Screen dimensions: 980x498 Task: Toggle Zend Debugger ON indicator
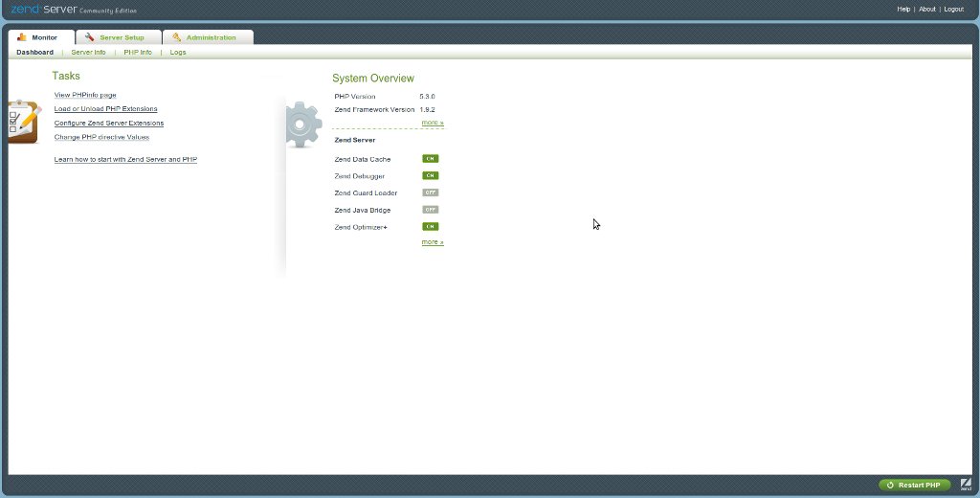tap(430, 176)
